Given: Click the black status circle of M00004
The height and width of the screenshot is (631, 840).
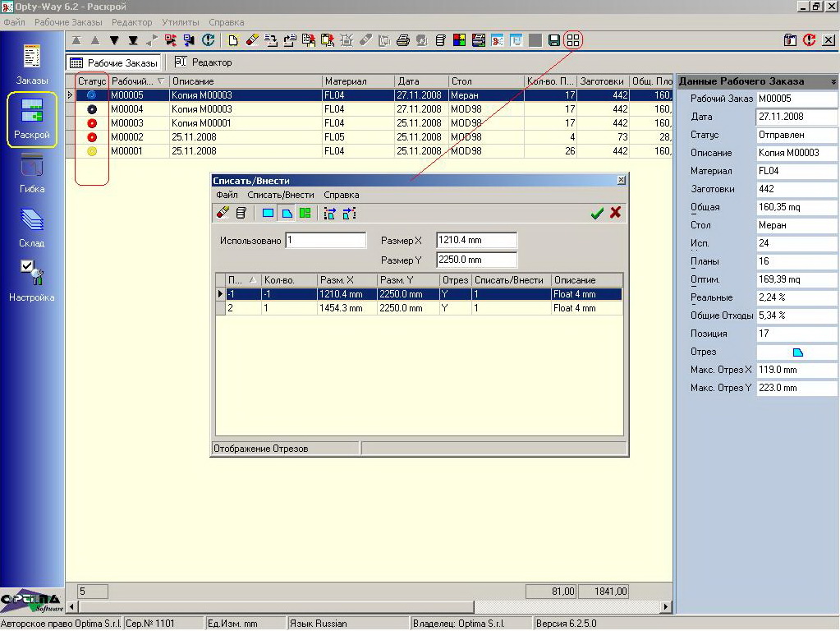Looking at the screenshot, I should point(92,108).
